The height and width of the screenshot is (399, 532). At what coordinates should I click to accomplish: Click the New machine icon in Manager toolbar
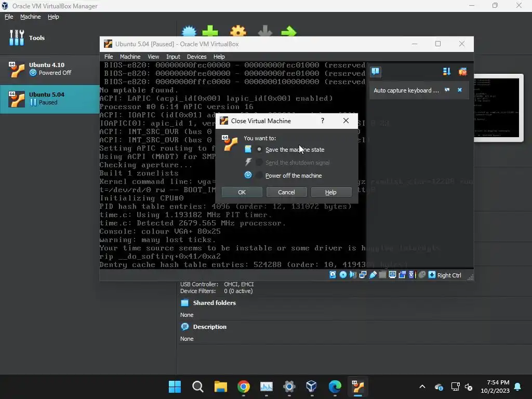point(189,31)
